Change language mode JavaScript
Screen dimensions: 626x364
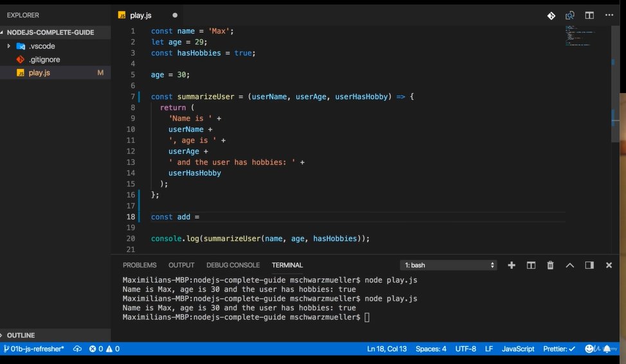coord(518,349)
